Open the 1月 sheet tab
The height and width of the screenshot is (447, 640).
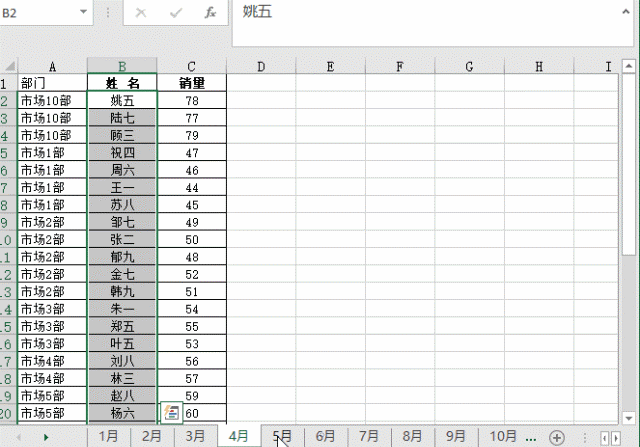(x=109, y=436)
